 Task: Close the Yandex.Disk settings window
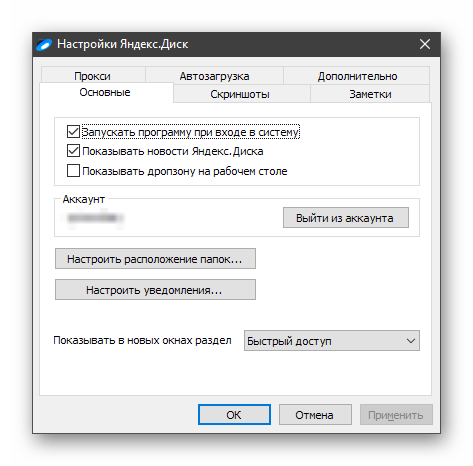pyautogui.click(x=425, y=44)
